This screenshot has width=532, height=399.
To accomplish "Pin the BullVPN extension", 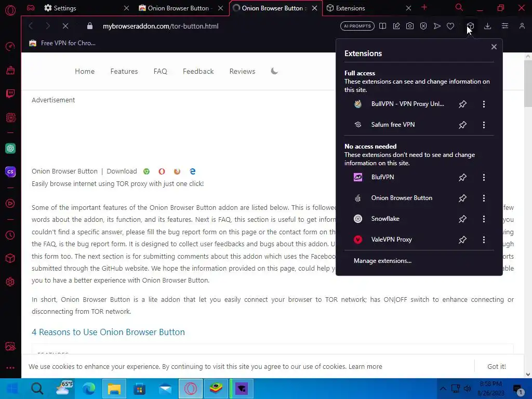I will [462, 104].
